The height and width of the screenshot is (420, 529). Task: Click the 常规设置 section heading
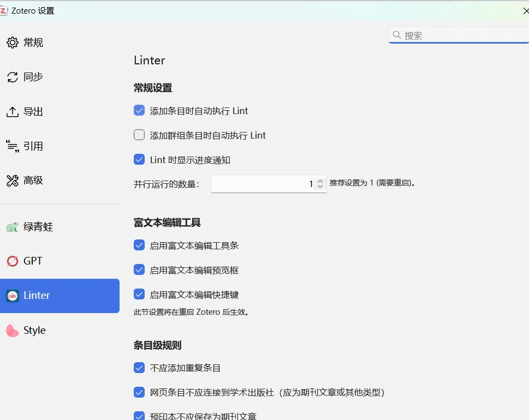[153, 88]
